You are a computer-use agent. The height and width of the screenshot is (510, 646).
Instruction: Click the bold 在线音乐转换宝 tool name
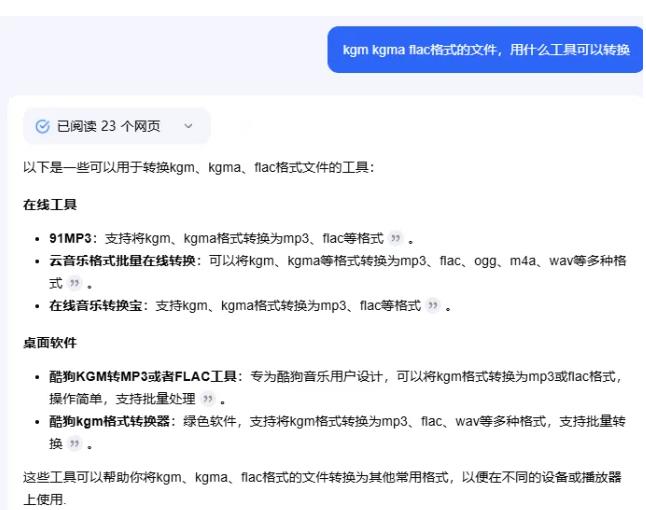click(95, 306)
